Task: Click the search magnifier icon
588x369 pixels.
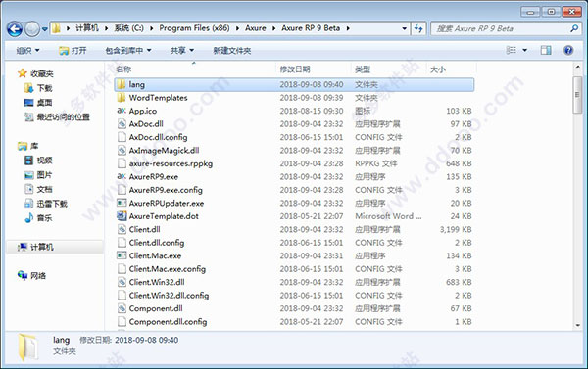Action: [x=574, y=28]
